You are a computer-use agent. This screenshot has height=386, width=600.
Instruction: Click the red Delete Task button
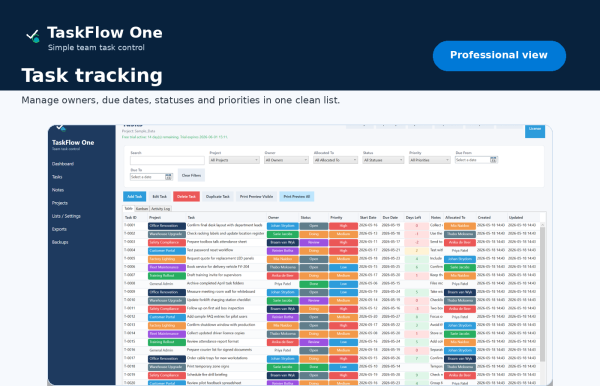click(x=186, y=196)
